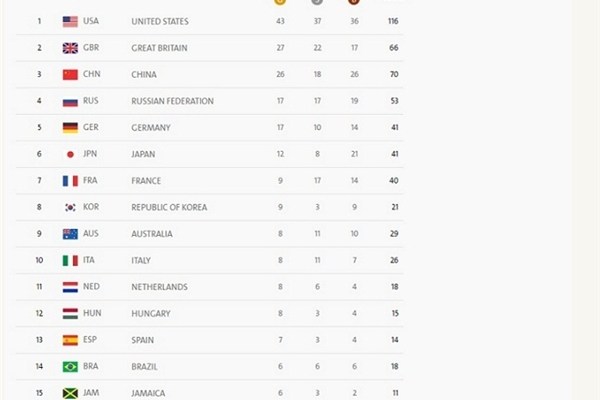The height and width of the screenshot is (400, 600).
Task: Click the Australia flag icon
Action: coord(70,234)
